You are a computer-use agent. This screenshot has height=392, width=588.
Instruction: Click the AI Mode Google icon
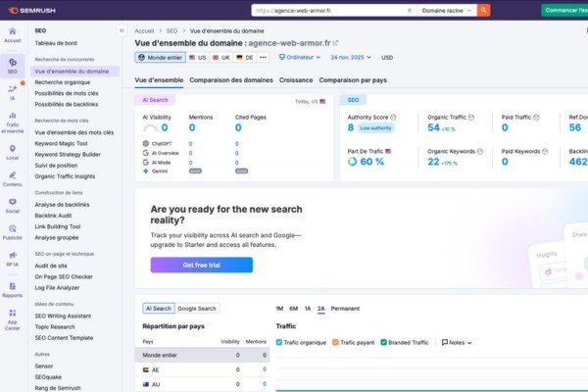(146, 162)
